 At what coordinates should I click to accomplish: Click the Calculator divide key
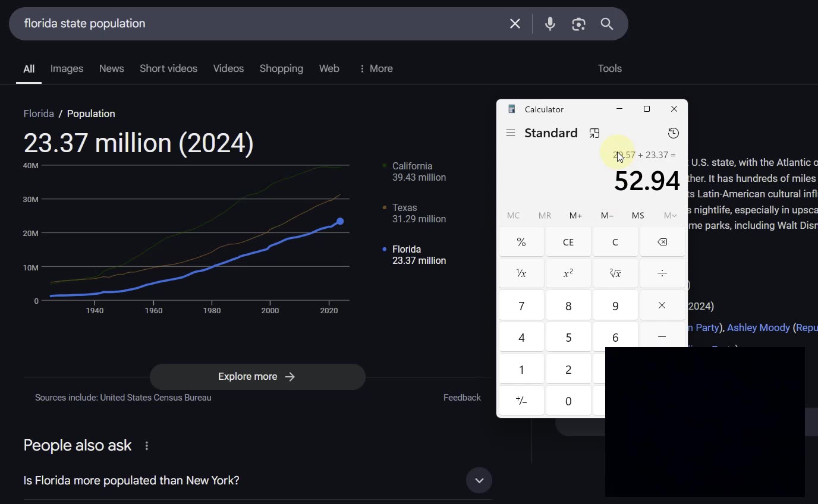click(x=662, y=273)
